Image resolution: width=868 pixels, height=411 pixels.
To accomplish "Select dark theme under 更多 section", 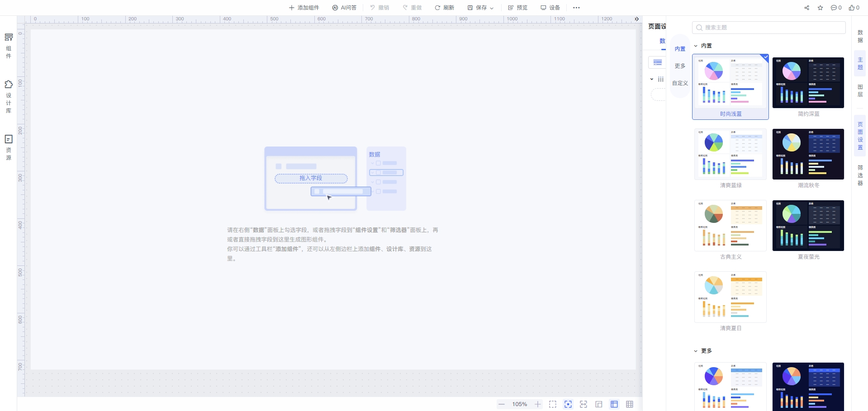I will (x=808, y=387).
